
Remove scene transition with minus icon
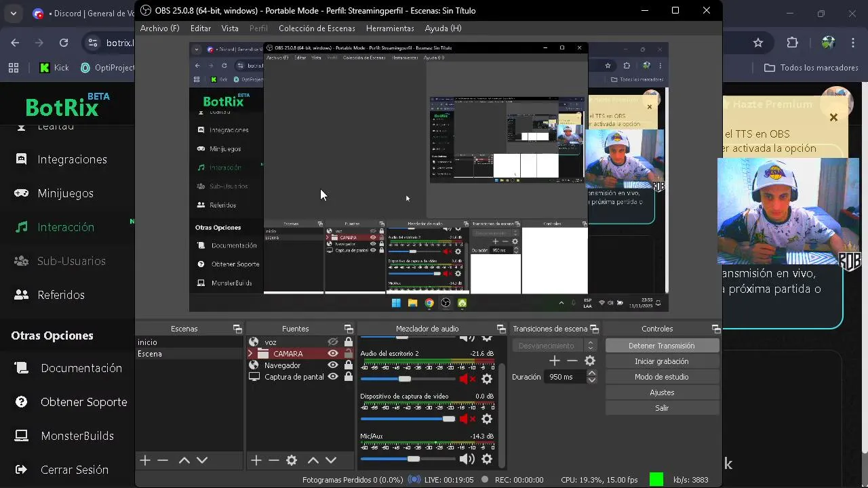(572, 361)
